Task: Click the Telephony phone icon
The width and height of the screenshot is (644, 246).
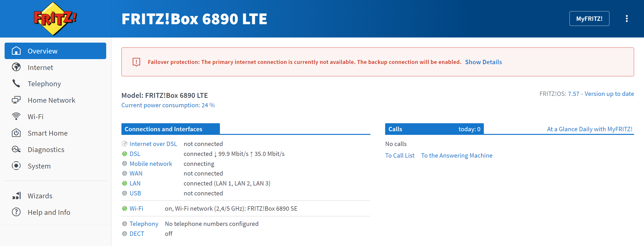Action: click(x=16, y=84)
